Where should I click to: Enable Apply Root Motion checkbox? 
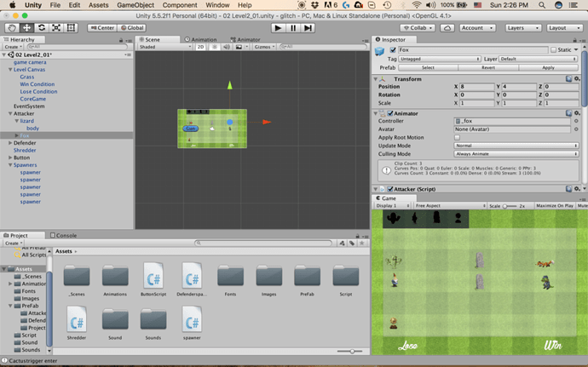pos(457,138)
